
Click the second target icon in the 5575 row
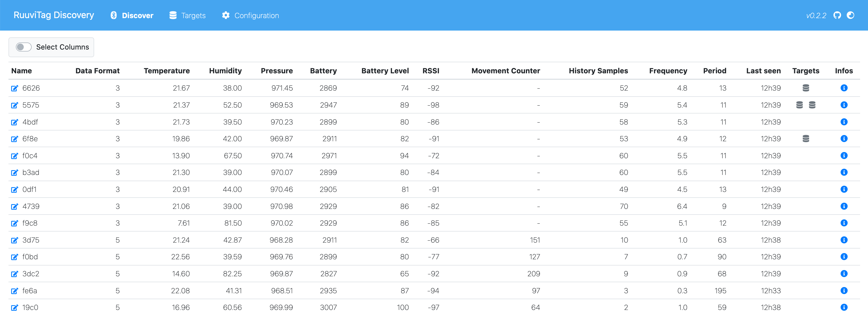point(812,105)
